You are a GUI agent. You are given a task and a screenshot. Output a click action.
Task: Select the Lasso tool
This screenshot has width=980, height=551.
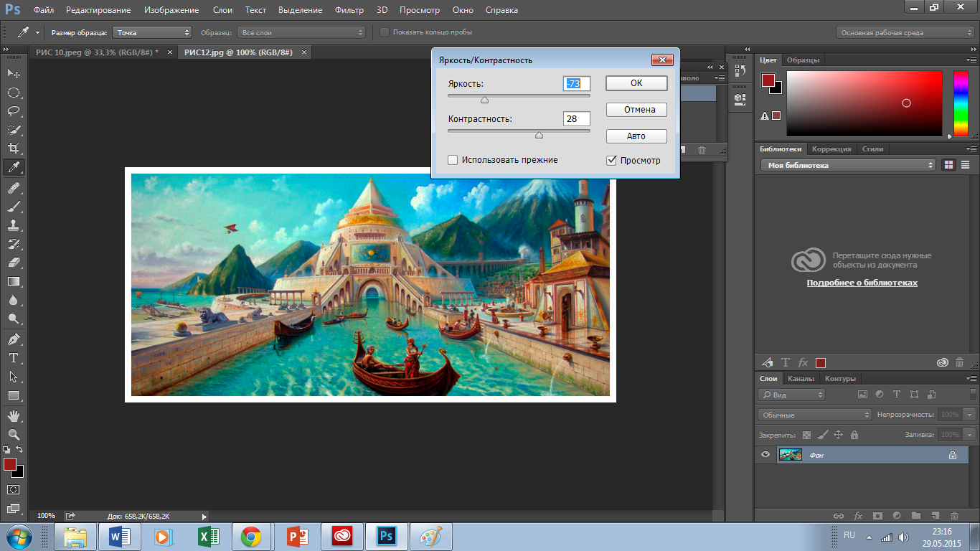coord(13,111)
